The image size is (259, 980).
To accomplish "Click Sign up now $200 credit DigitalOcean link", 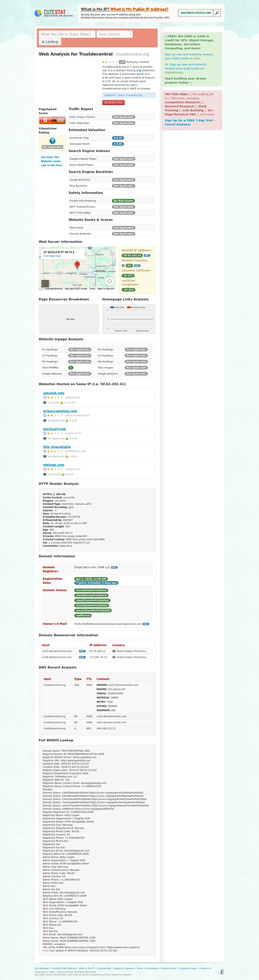I will (186, 67).
